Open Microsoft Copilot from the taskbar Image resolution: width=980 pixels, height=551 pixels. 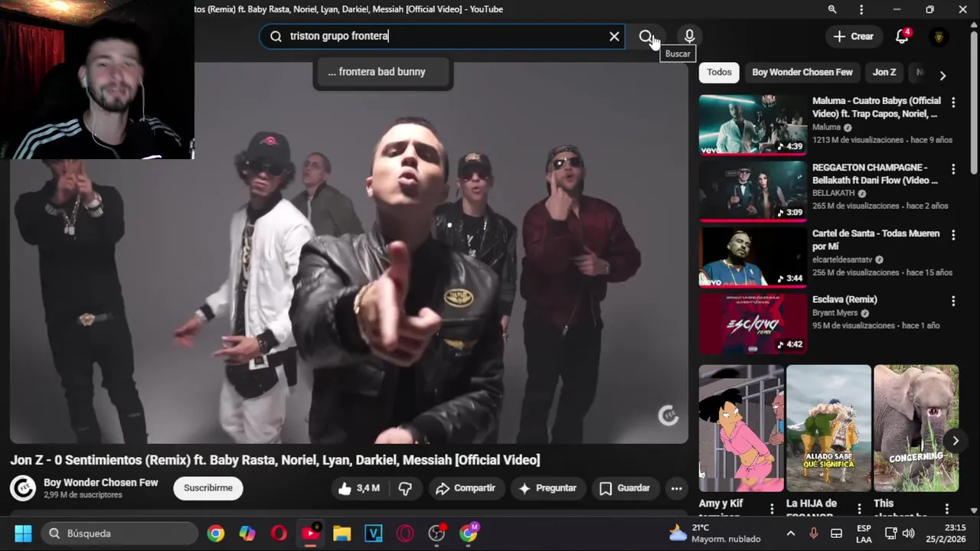click(247, 533)
